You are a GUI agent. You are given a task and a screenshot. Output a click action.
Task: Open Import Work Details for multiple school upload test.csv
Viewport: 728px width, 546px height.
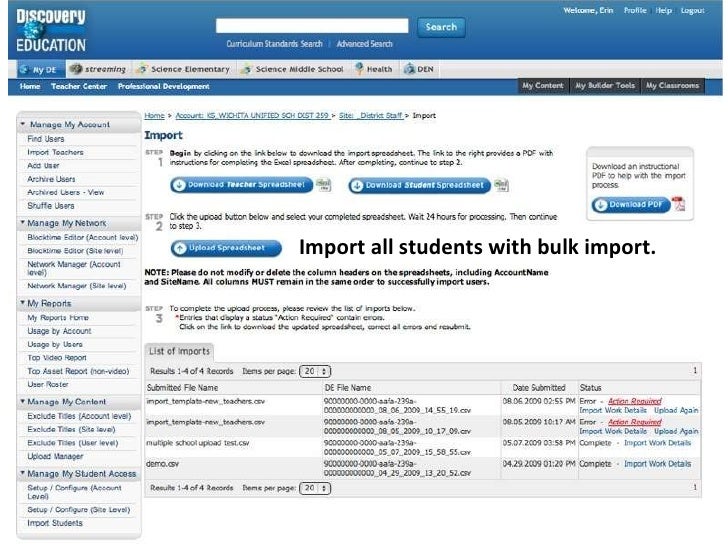tap(657, 443)
